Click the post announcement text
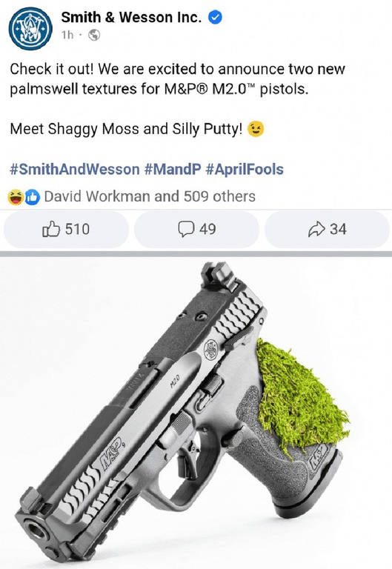 (x=178, y=79)
